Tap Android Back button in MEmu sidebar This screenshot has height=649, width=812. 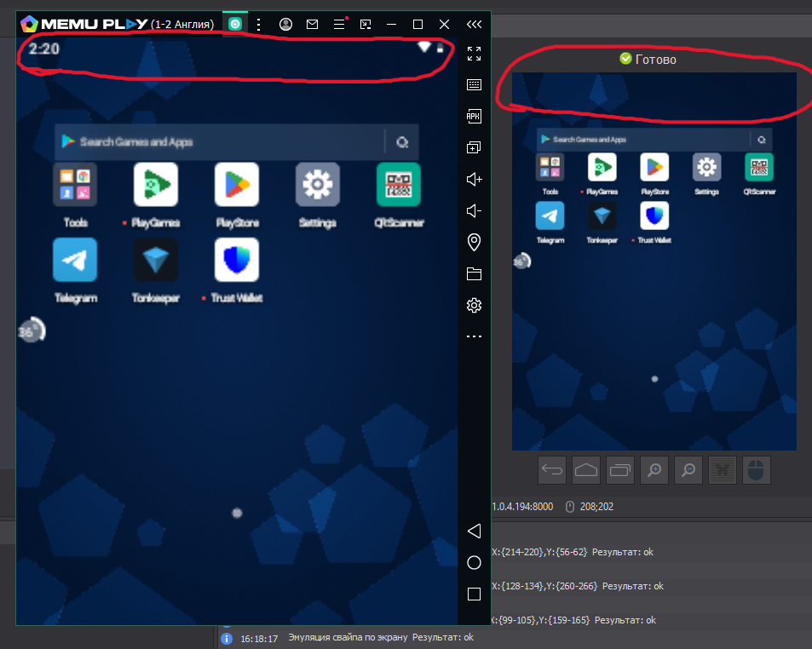pos(474,531)
